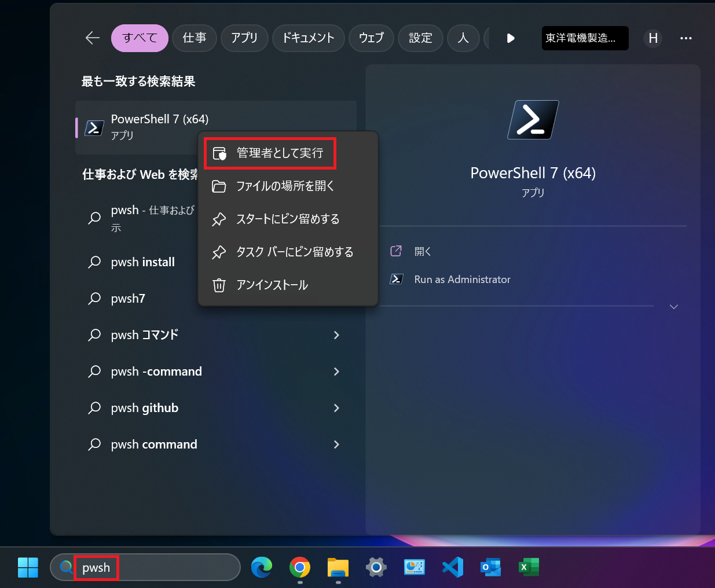Expand the pwsh github suggestion chevron
The width and height of the screenshot is (715, 588).
(336, 408)
